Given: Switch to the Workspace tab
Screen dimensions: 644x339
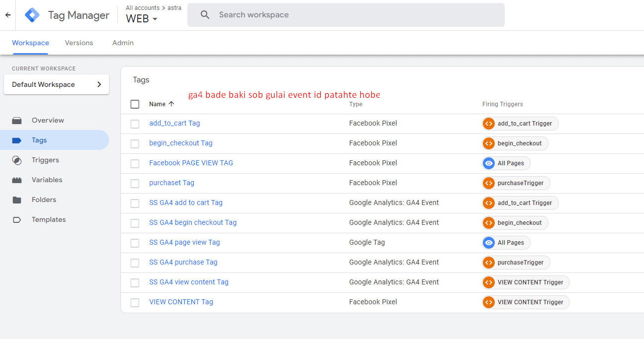Looking at the screenshot, I should (x=30, y=43).
